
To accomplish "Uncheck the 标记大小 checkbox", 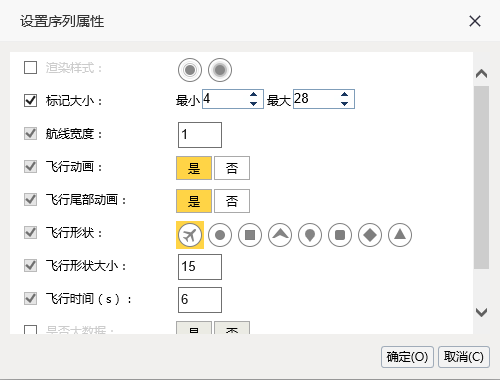I will pyautogui.click(x=30, y=100).
